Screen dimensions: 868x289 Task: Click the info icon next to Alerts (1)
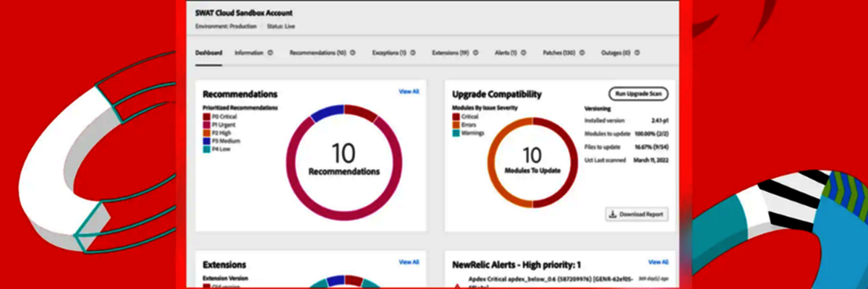pos(524,53)
